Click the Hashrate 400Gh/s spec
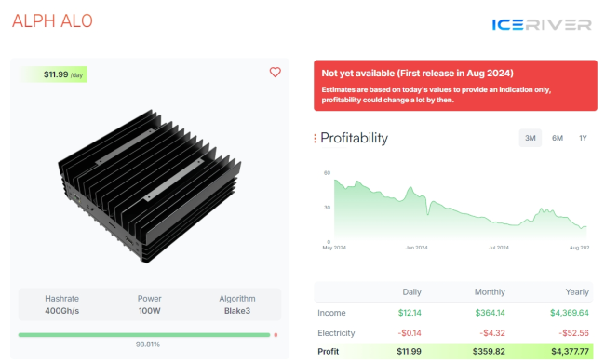This screenshot has width=605, height=364. [x=61, y=304]
